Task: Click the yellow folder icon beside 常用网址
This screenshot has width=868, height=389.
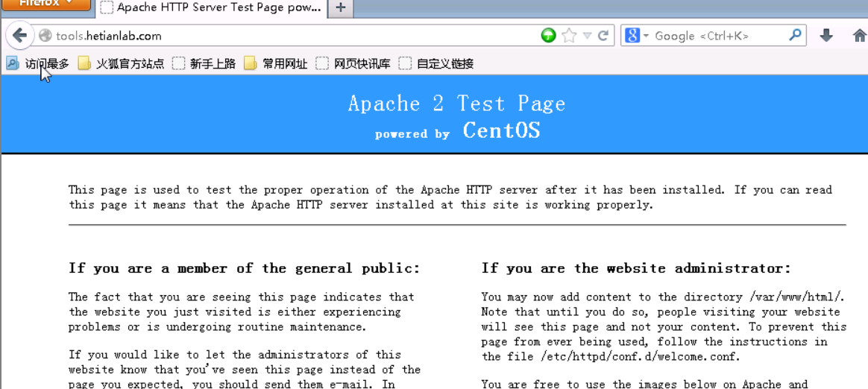Action: point(251,64)
